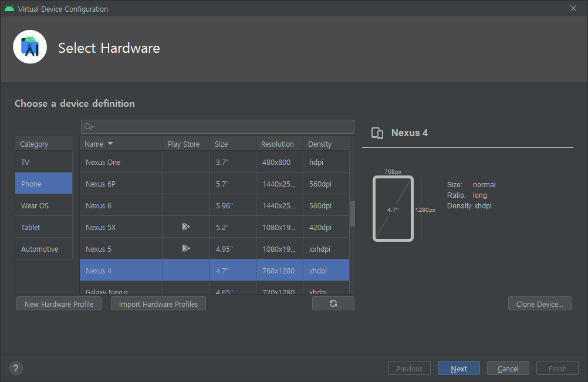
Task: Click the 480x800 resolution cell
Action: pyautogui.click(x=279, y=162)
